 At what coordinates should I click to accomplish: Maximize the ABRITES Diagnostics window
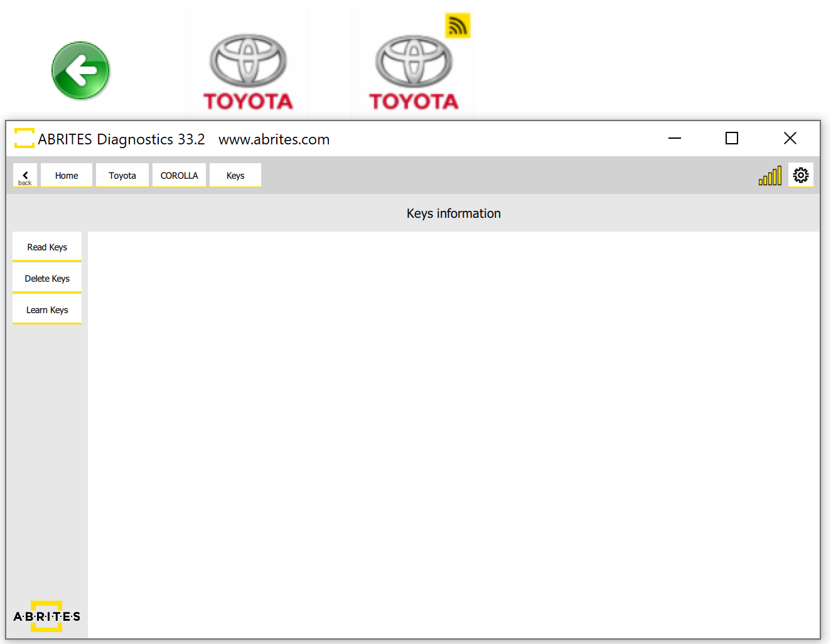pos(732,138)
